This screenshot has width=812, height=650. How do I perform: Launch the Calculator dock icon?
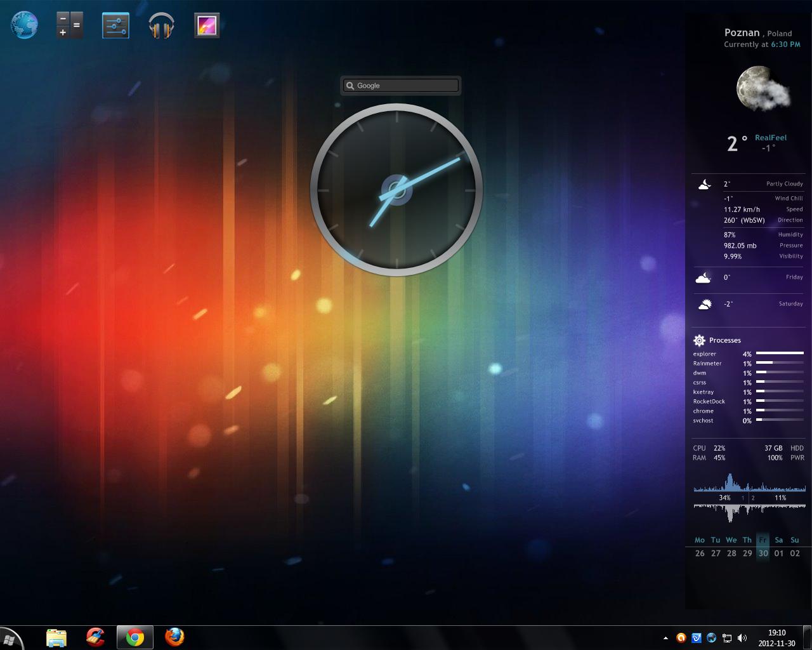coord(70,25)
